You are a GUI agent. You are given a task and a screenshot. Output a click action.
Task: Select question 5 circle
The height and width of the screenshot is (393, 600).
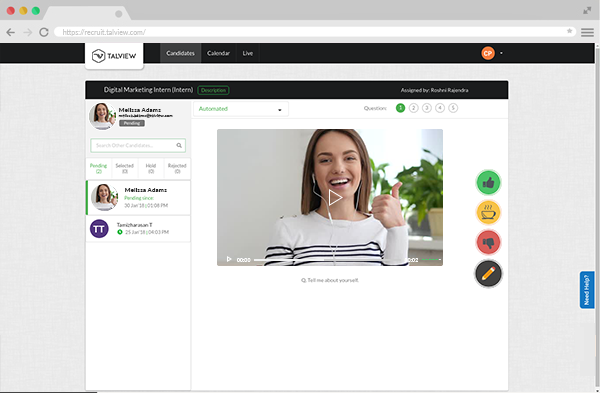(x=453, y=108)
